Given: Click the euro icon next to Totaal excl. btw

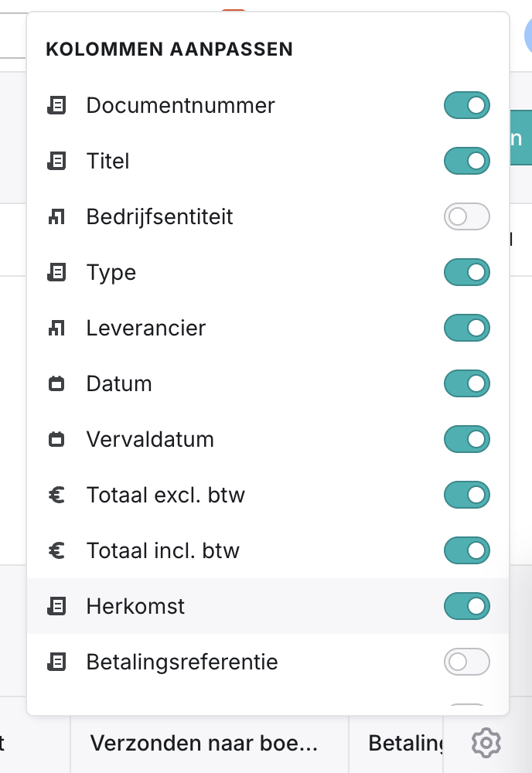Looking at the screenshot, I should (56, 495).
